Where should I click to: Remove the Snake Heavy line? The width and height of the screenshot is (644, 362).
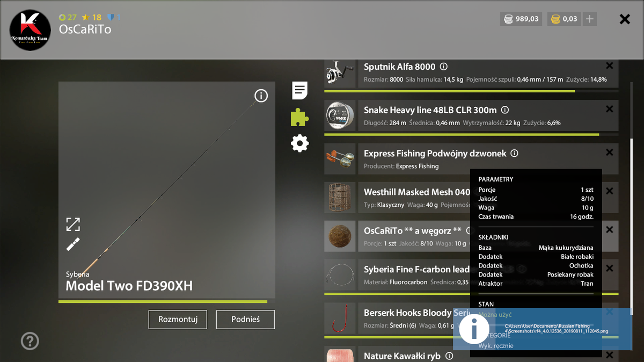pos(609,109)
